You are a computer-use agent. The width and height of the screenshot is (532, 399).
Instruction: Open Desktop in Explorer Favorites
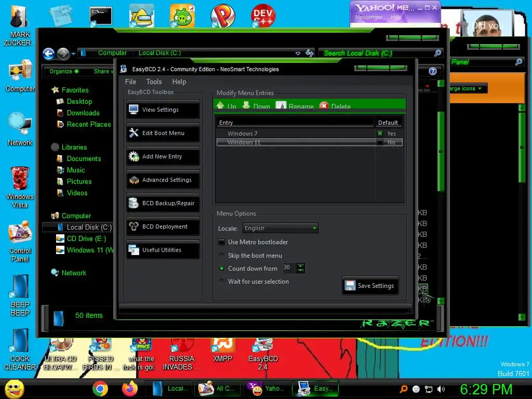pos(79,101)
